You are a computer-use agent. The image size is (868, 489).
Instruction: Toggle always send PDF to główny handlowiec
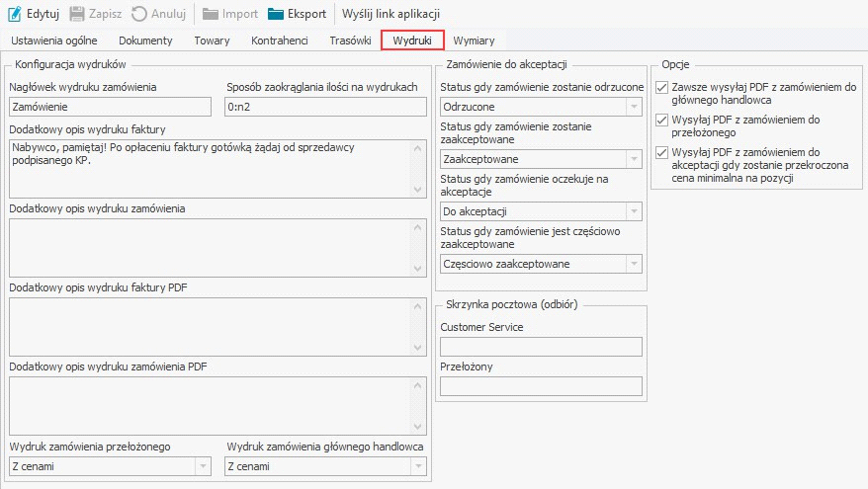(x=661, y=87)
